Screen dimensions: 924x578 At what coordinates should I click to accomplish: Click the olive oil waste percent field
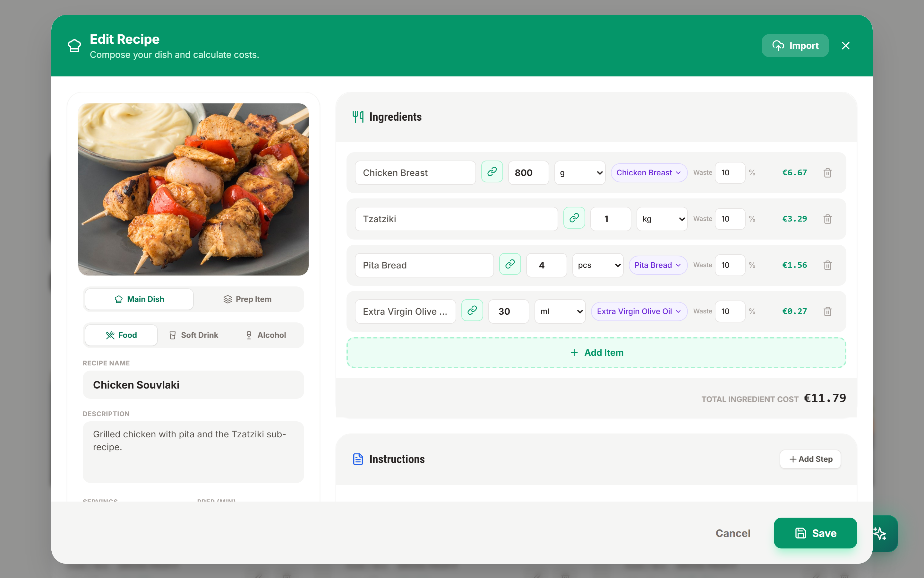tap(730, 311)
